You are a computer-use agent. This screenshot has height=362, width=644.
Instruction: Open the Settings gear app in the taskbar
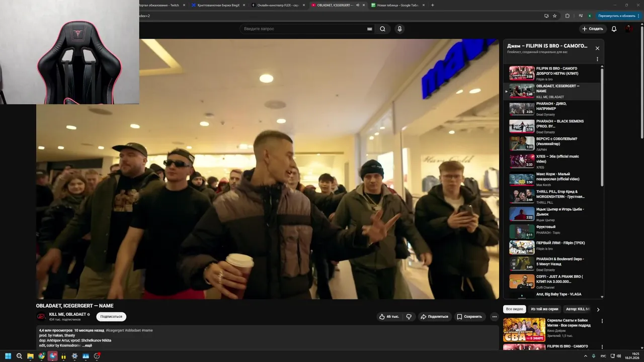pyautogui.click(x=74, y=356)
